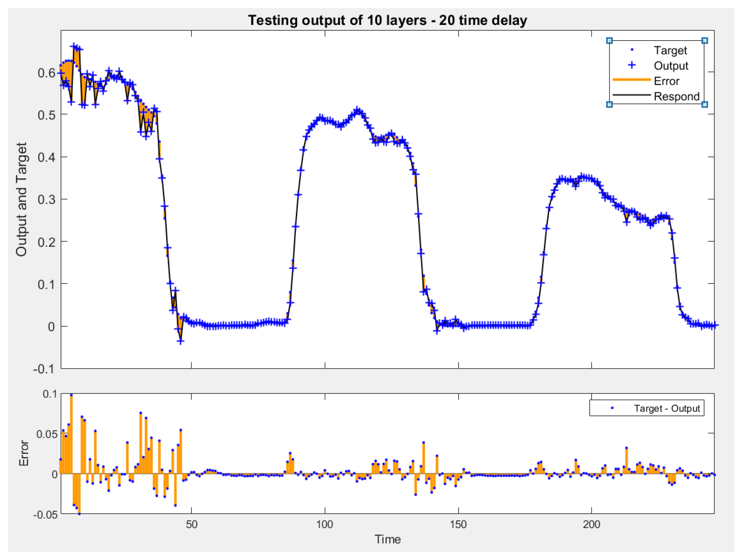Click the plot title Testing output of 10 layers
741x560 pixels.
tap(387, 20)
